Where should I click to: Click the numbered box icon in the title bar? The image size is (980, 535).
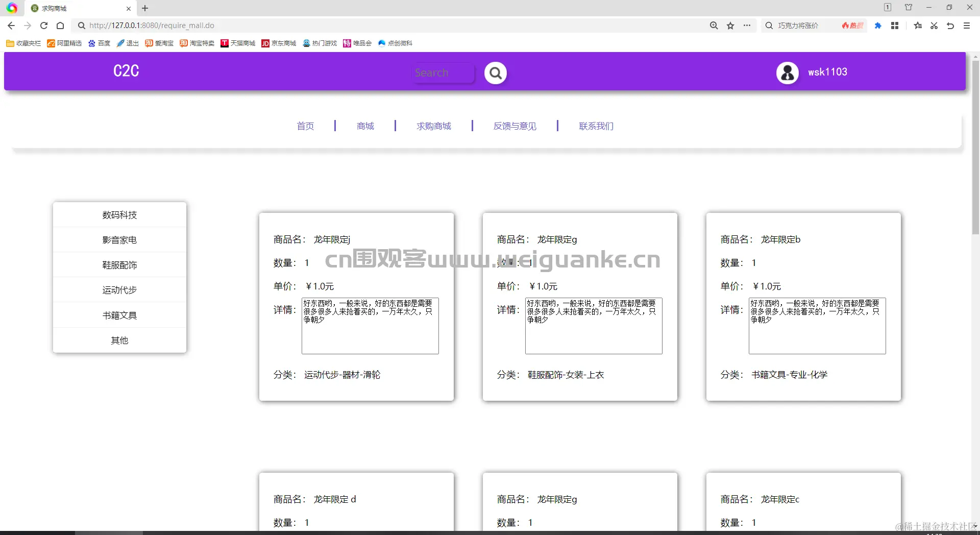click(x=888, y=7)
